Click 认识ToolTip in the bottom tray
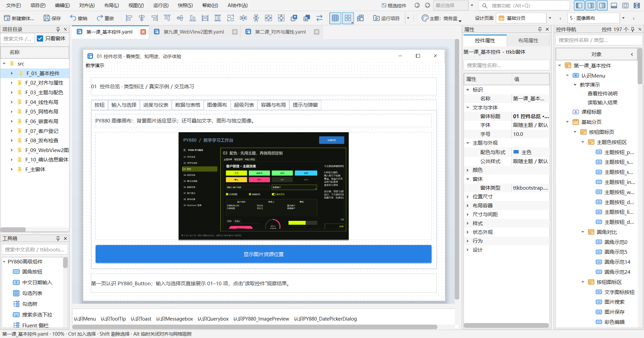The width and height of the screenshot is (644, 338). click(x=113, y=319)
